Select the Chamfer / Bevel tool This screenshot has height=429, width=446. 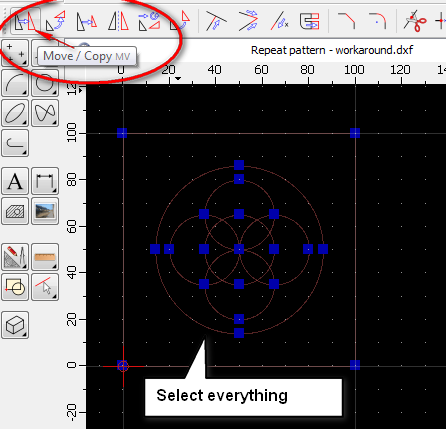click(x=346, y=21)
